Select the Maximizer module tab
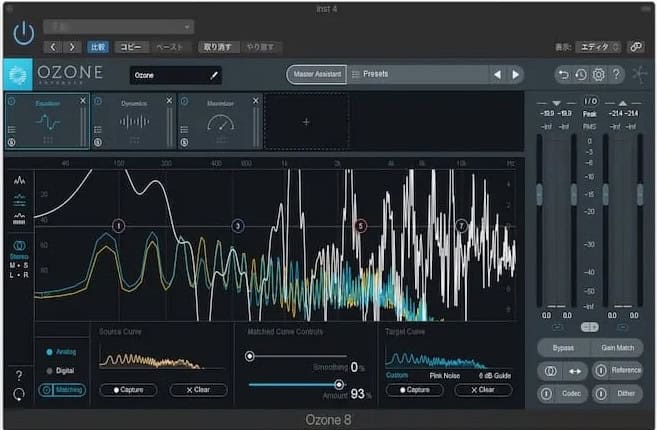 (x=220, y=121)
